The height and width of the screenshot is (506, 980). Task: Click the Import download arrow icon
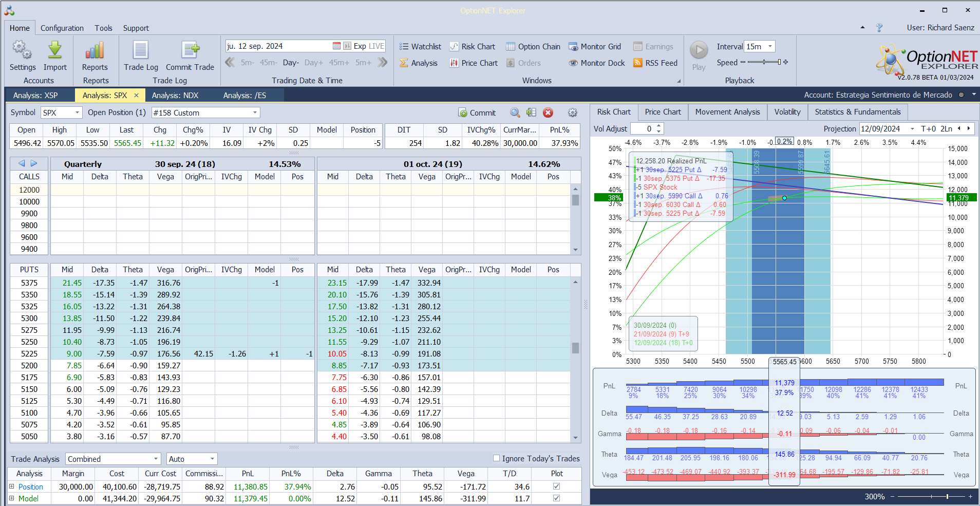(55, 51)
